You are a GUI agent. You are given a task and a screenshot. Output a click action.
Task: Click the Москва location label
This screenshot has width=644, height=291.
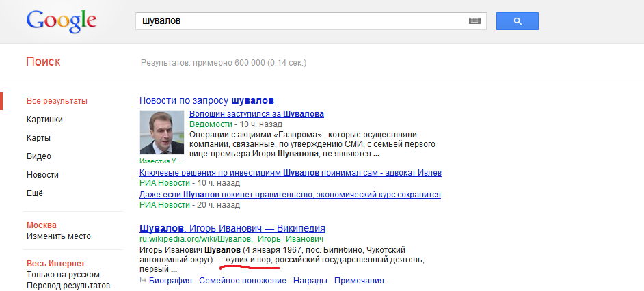point(42,225)
